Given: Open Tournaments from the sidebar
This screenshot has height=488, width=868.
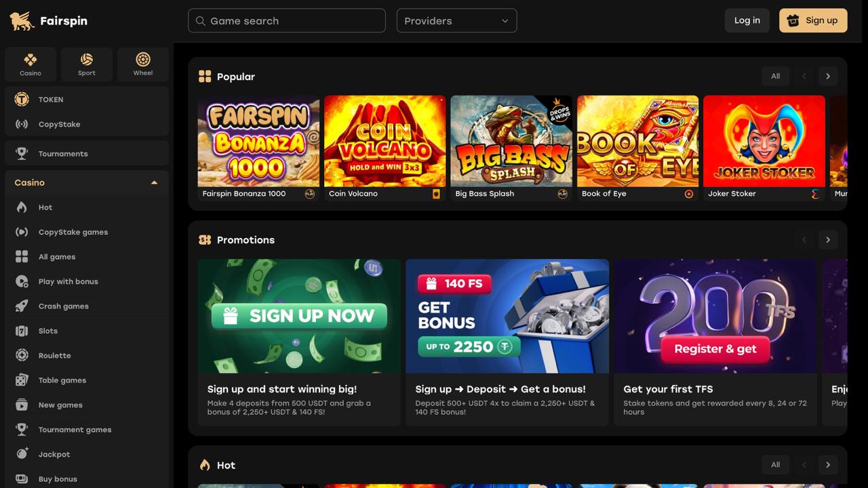Looking at the screenshot, I should [x=86, y=153].
